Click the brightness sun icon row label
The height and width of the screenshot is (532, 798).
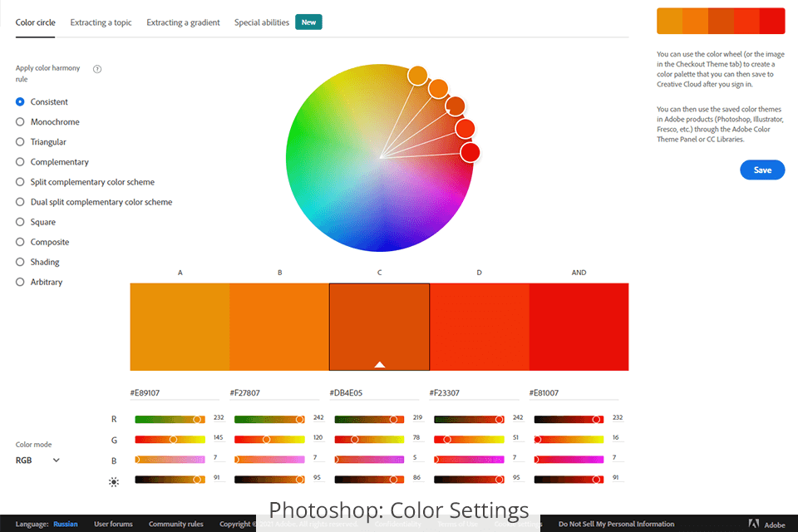pos(114,481)
